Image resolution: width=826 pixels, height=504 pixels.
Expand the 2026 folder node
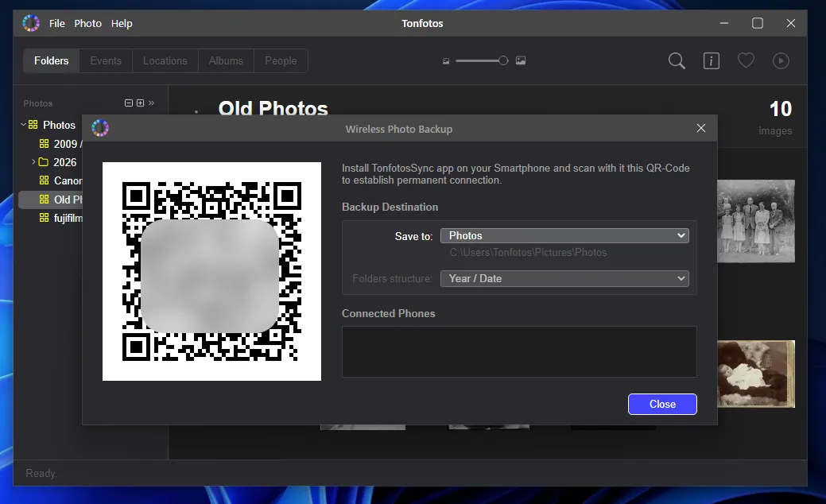[x=33, y=162]
